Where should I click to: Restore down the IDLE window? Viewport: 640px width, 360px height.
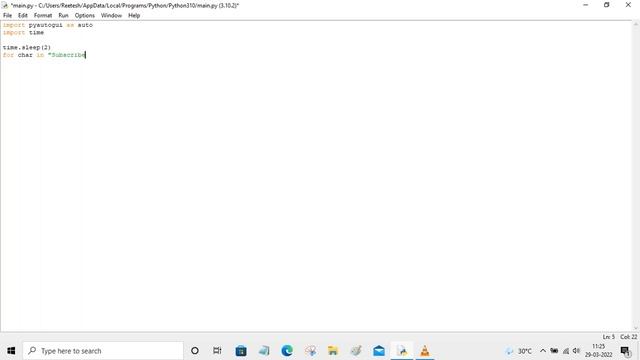tap(607, 5)
